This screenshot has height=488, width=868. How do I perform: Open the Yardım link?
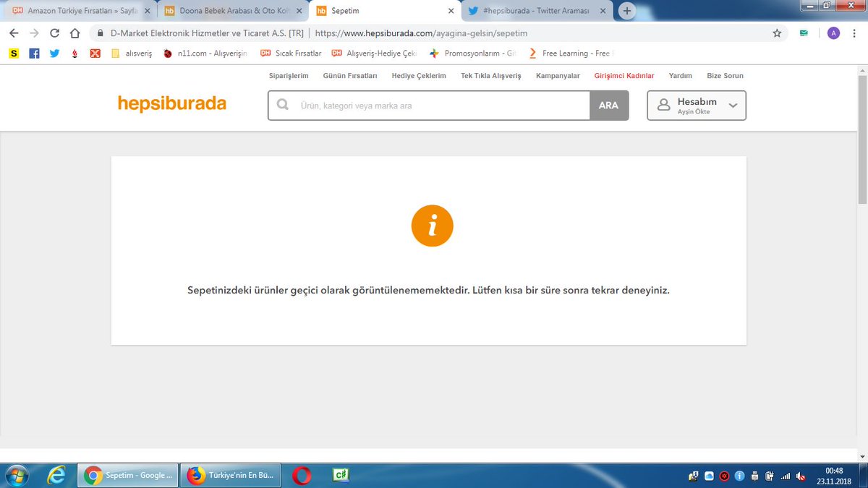pos(681,75)
